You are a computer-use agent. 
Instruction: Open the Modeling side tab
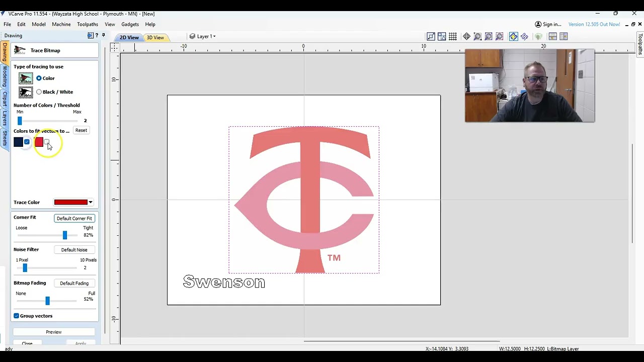(x=5, y=76)
